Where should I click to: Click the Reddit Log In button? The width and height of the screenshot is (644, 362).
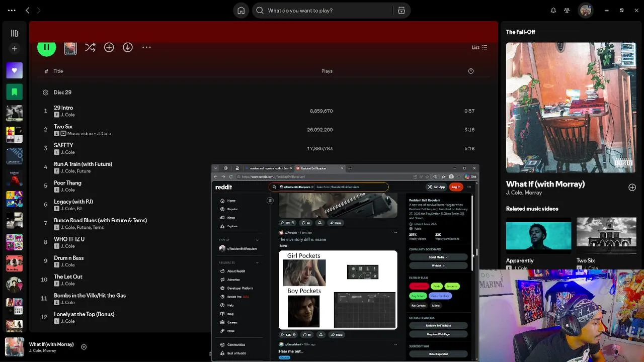click(x=456, y=187)
